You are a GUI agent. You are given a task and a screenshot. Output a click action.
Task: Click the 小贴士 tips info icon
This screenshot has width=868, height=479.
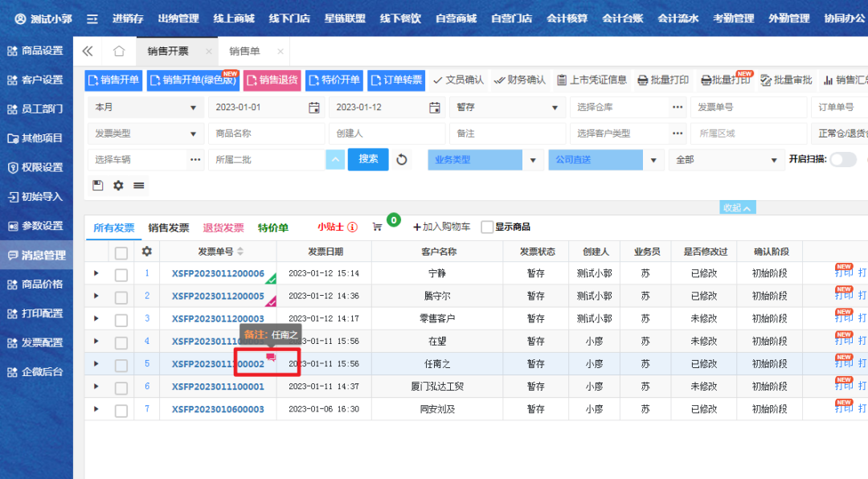352,227
